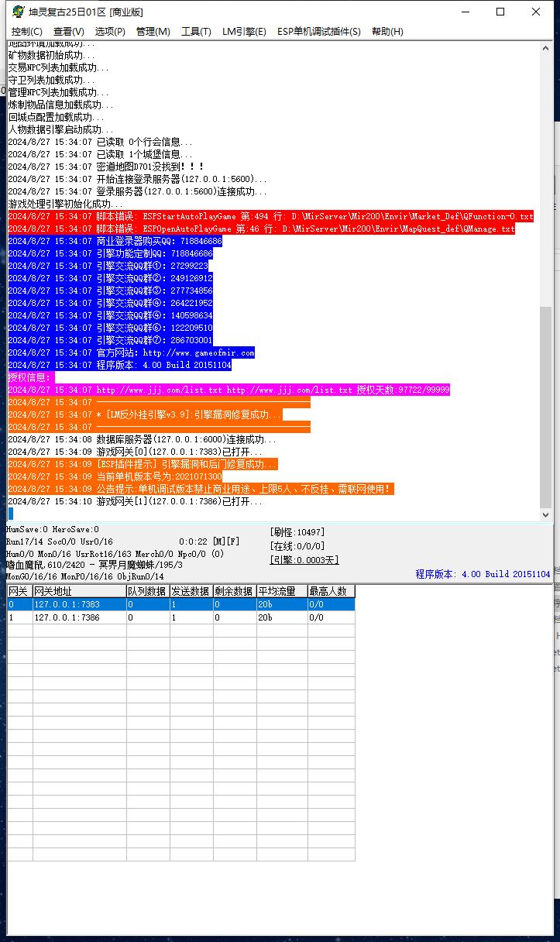Click the 网关地址 column header

79,591
